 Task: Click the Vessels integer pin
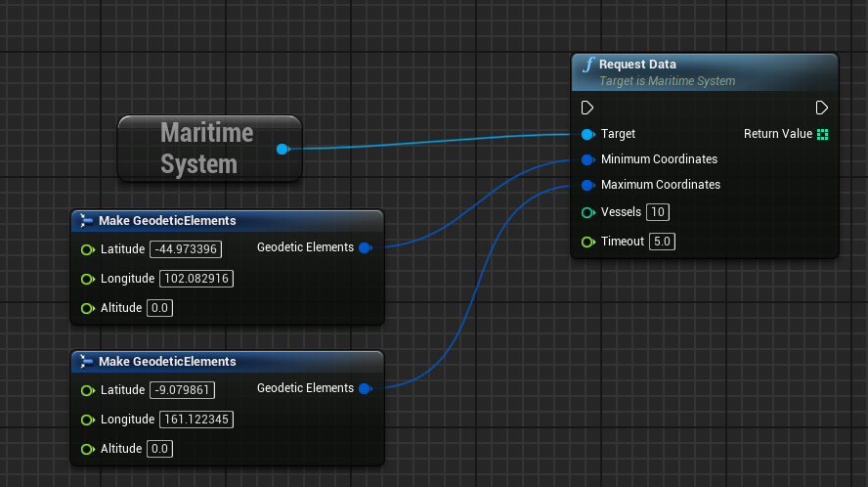(587, 212)
